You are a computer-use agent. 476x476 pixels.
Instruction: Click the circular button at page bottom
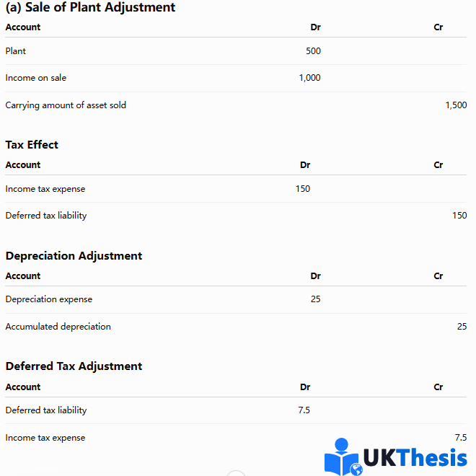(236, 473)
